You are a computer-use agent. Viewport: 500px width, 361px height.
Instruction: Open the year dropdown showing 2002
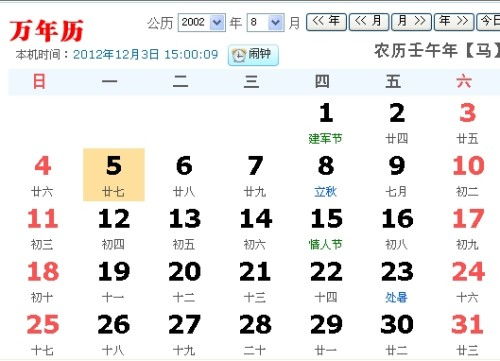point(202,23)
